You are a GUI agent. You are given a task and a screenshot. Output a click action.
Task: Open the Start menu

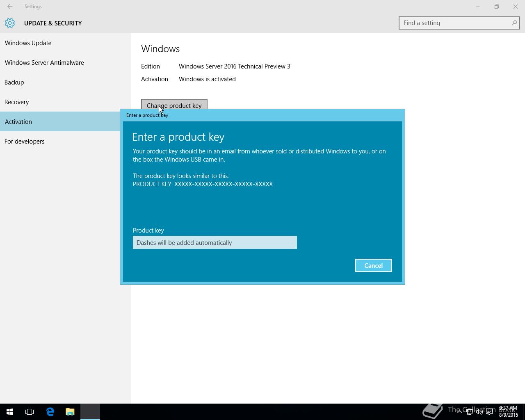(x=10, y=412)
